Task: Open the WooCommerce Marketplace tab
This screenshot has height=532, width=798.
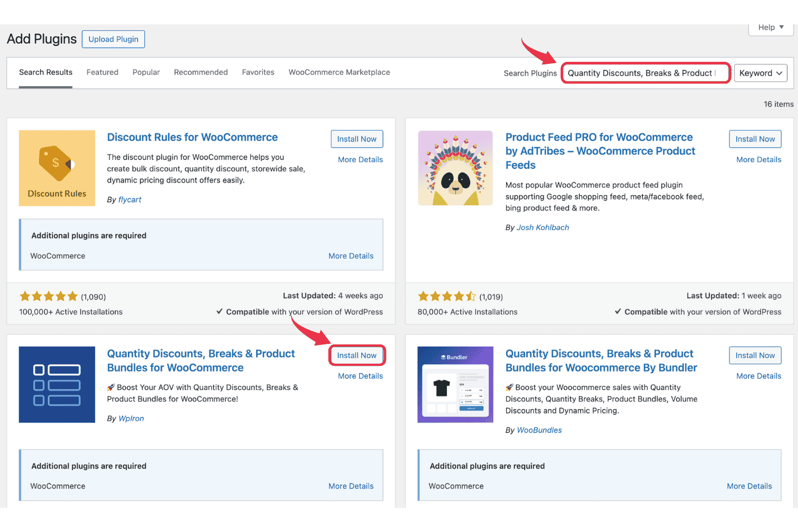Action: tap(339, 72)
